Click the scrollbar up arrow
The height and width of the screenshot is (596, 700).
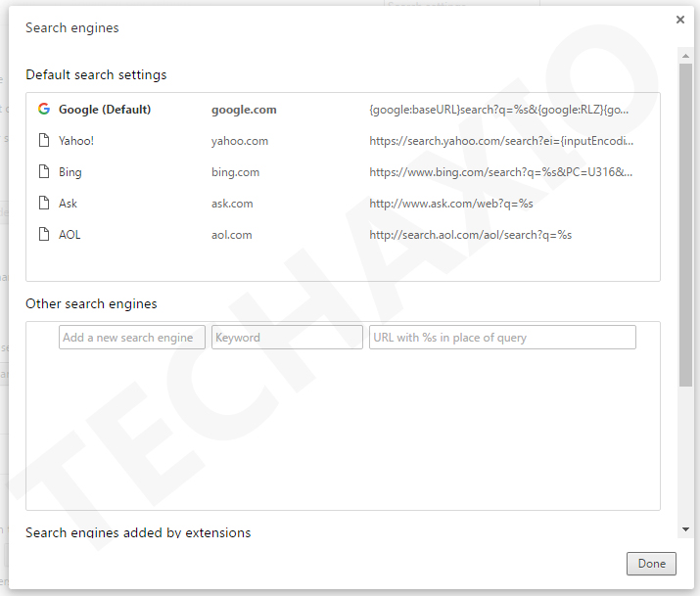coord(685,56)
